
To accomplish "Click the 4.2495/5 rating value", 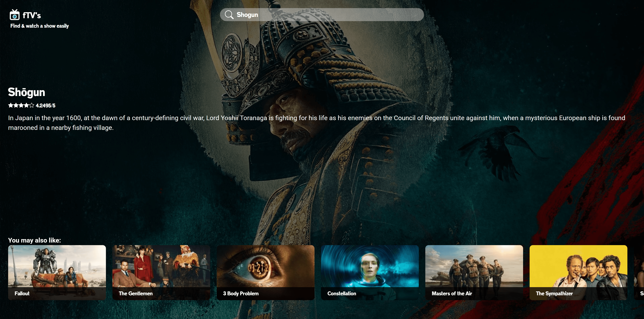I will pyautogui.click(x=45, y=106).
